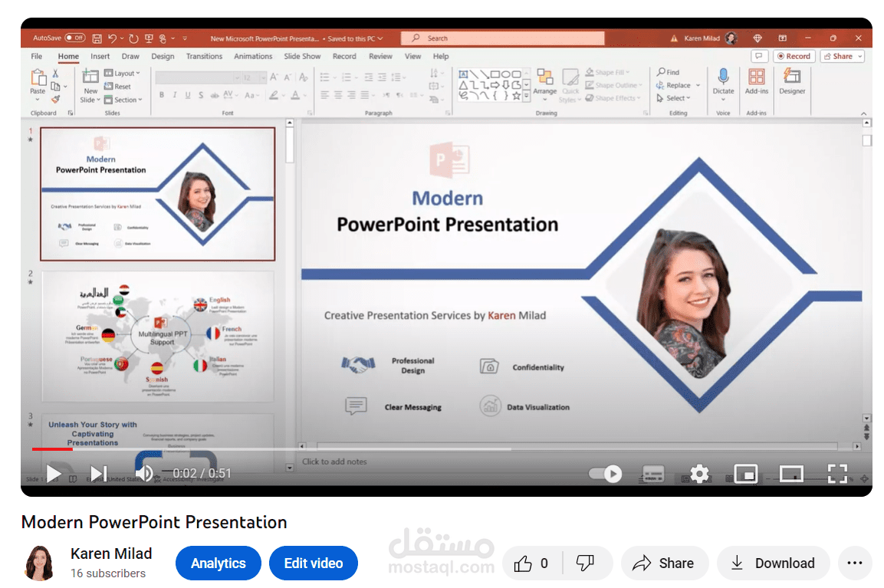The height and width of the screenshot is (588, 884).
Task: Expand the Section dropdown
Action: 123,100
